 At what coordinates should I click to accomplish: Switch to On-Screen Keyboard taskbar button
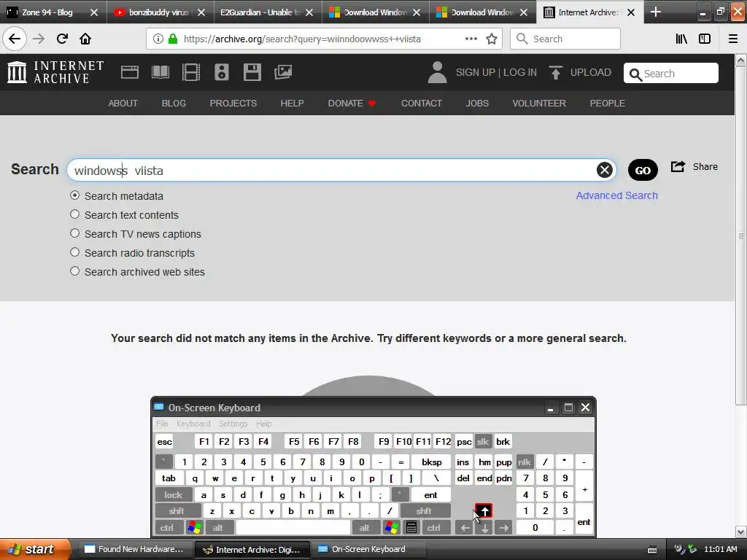point(368,549)
